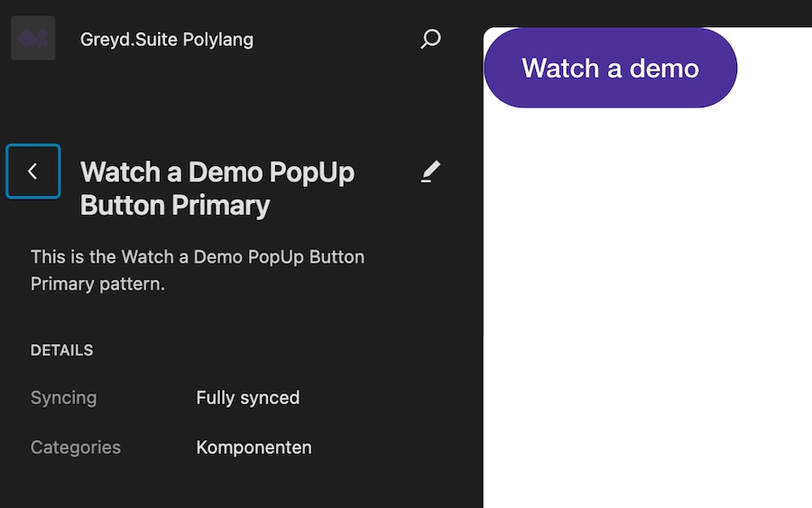The image size is (812, 508).
Task: Click the site logo icon
Action: pyautogui.click(x=33, y=39)
